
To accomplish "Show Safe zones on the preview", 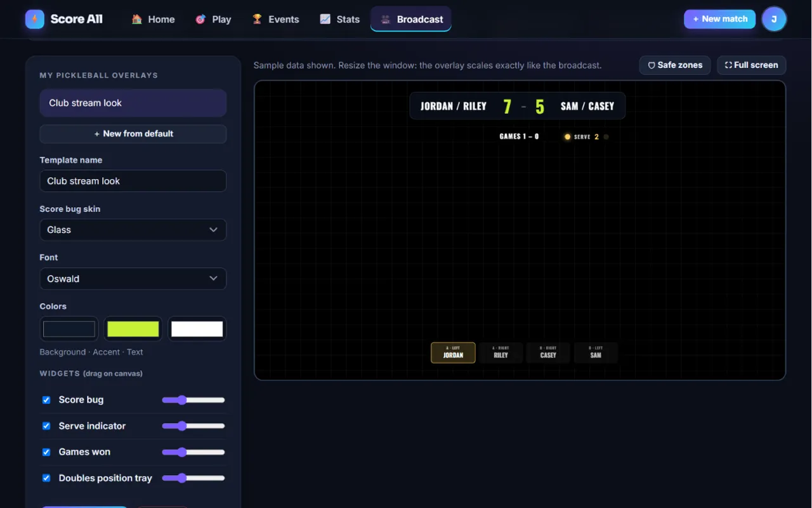I will [x=675, y=65].
